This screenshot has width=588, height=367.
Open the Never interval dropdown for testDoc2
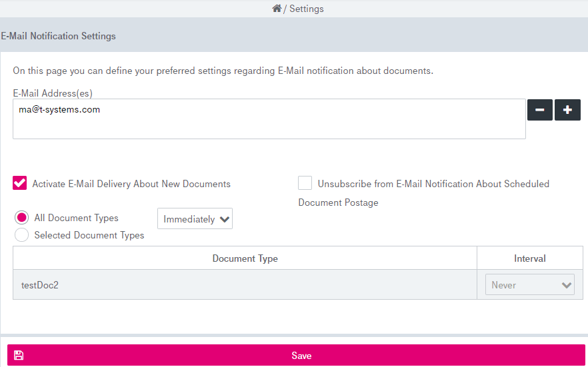point(530,284)
